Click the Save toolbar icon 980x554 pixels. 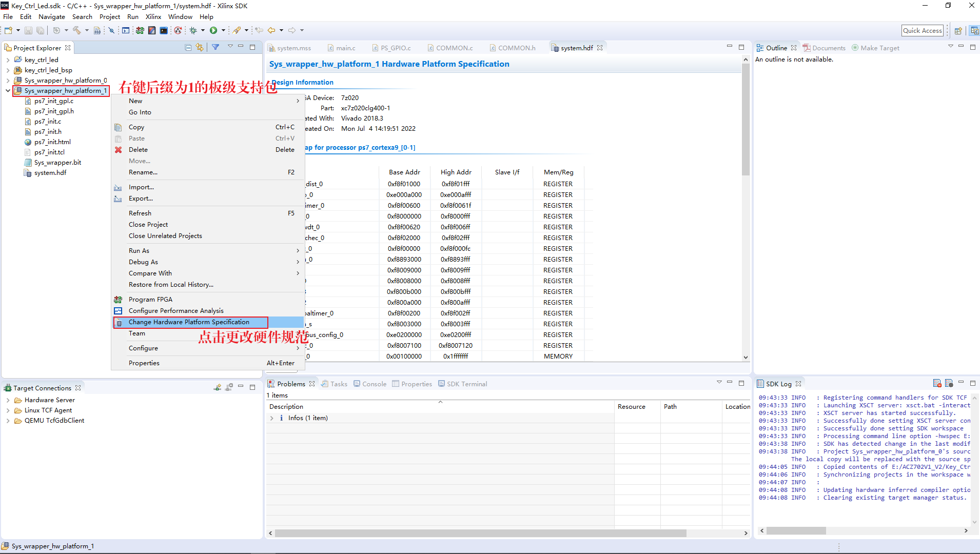[28, 30]
